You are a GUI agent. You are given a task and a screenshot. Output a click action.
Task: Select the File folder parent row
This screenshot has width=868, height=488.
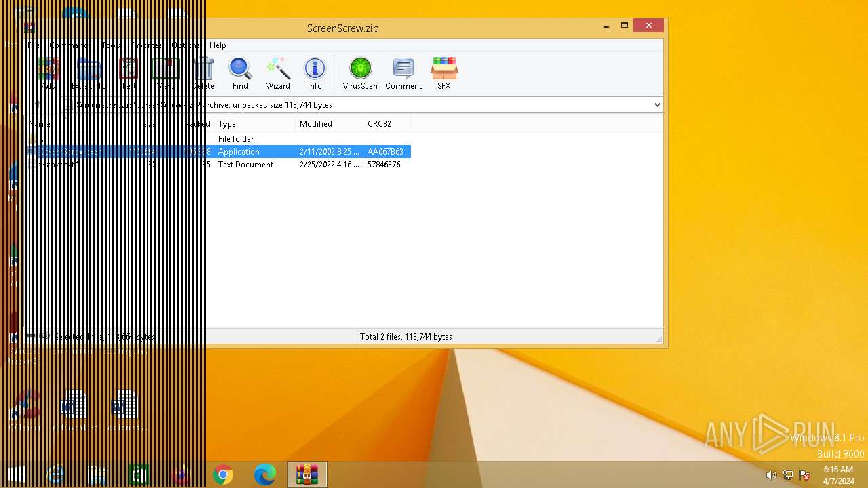[218, 139]
